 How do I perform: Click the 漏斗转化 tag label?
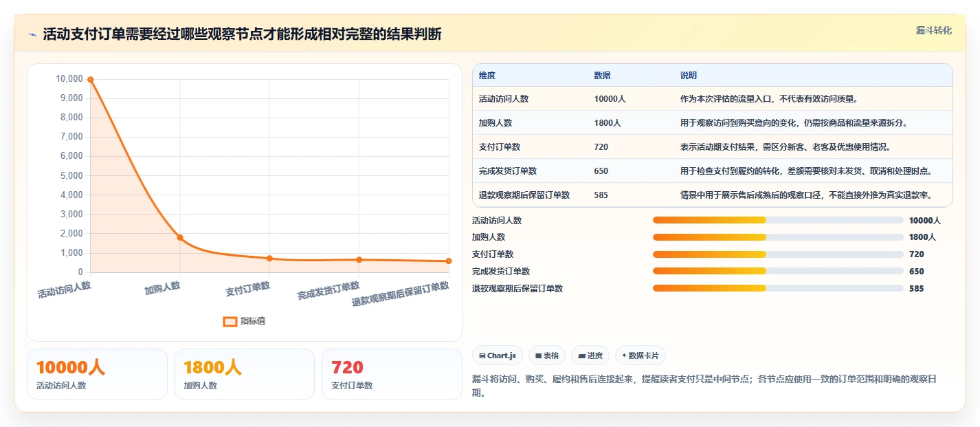pos(933,31)
